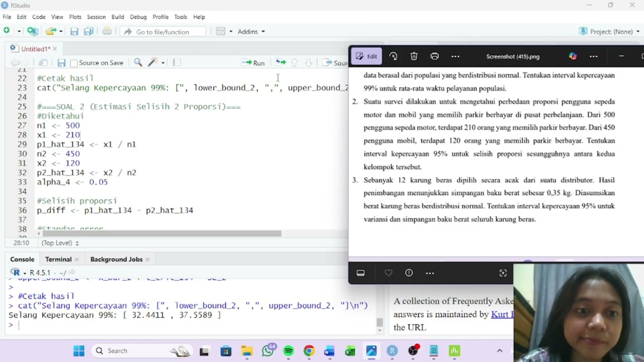The image size is (644, 362).
Task: Toggle Source on Save checkbox
Action: click(x=74, y=63)
